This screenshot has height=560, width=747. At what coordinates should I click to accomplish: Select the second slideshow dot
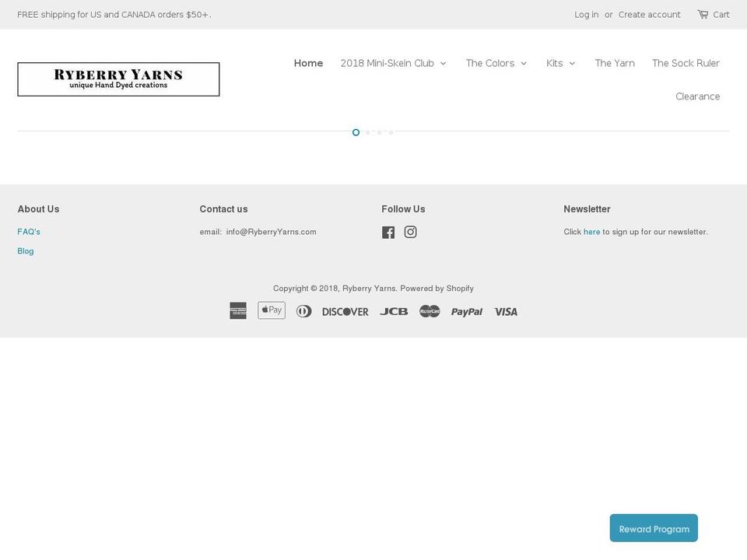pos(368,132)
